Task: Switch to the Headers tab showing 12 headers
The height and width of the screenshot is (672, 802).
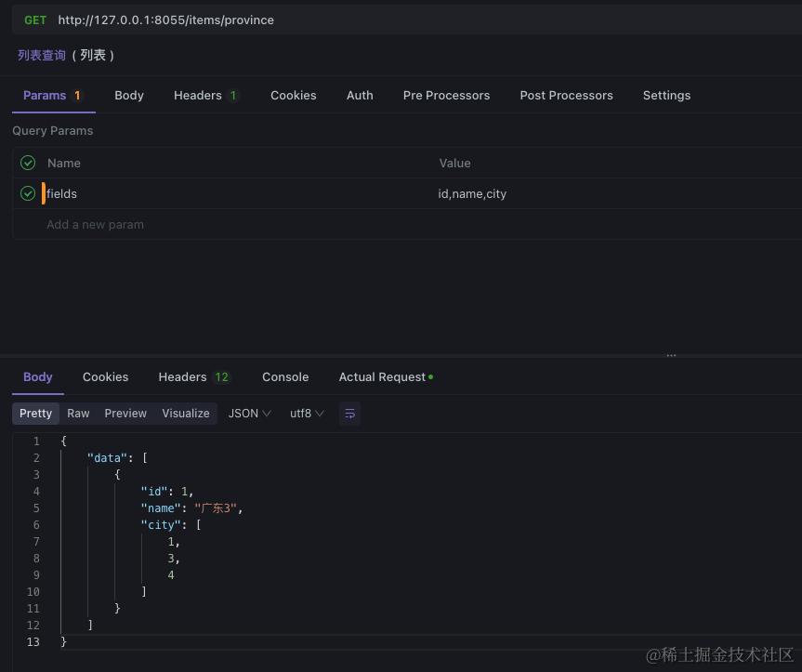Action: tap(193, 376)
